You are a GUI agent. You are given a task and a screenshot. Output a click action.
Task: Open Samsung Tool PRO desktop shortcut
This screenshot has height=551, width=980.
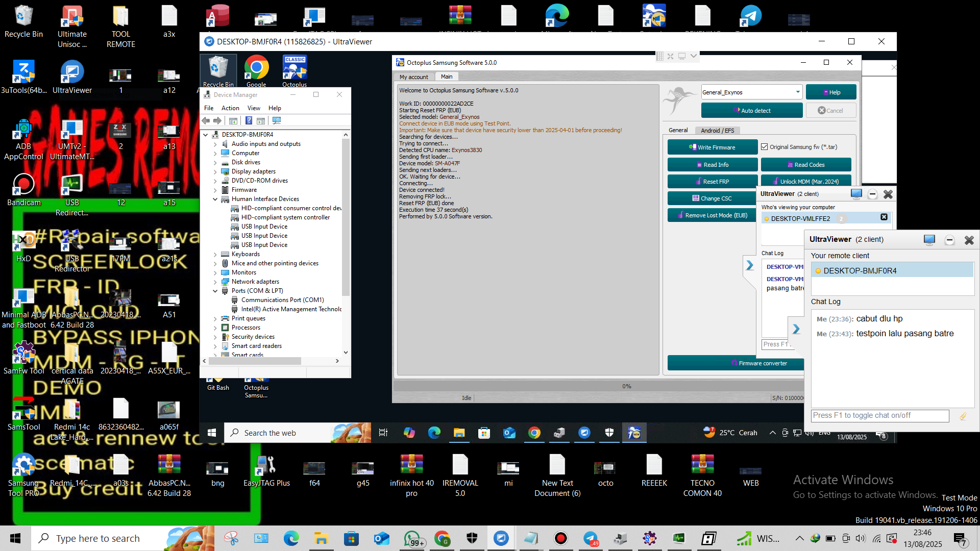[23, 474]
